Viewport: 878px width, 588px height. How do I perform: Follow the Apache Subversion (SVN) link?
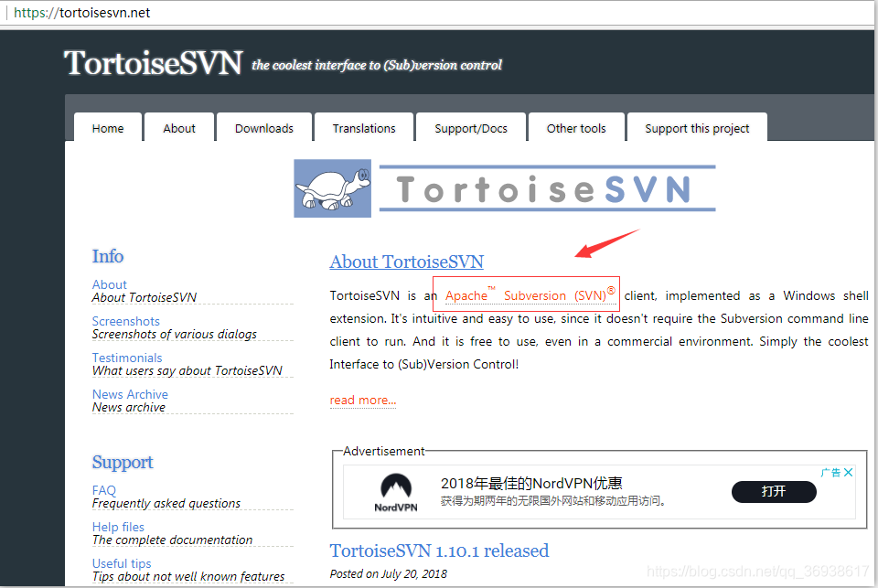click(530, 295)
